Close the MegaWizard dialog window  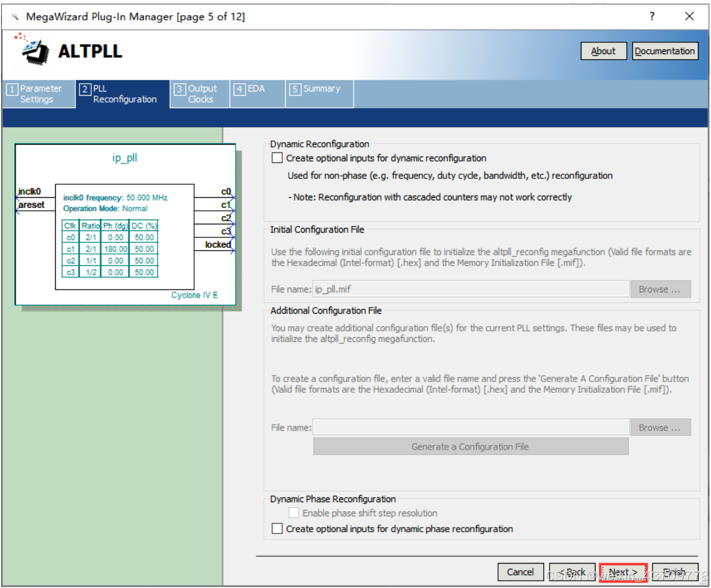[x=689, y=16]
